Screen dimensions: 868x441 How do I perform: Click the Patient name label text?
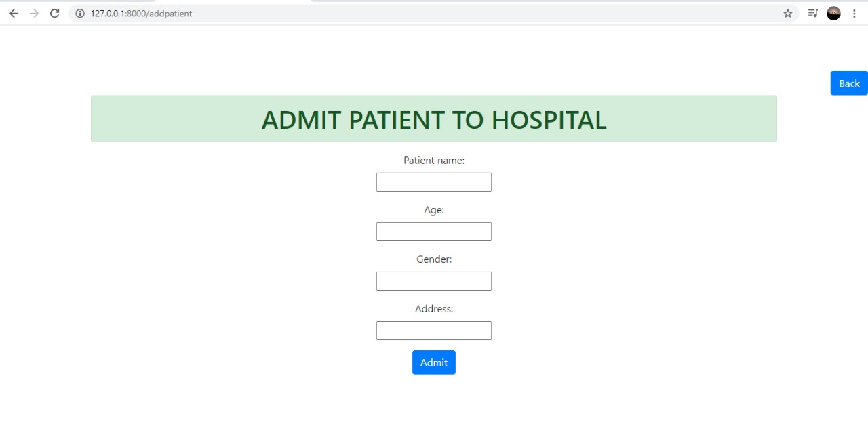[x=433, y=160]
